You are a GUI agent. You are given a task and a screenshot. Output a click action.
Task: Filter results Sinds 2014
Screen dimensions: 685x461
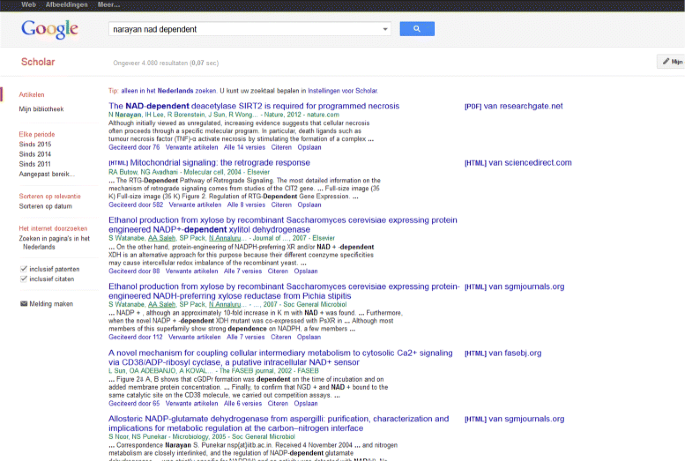coord(35,154)
